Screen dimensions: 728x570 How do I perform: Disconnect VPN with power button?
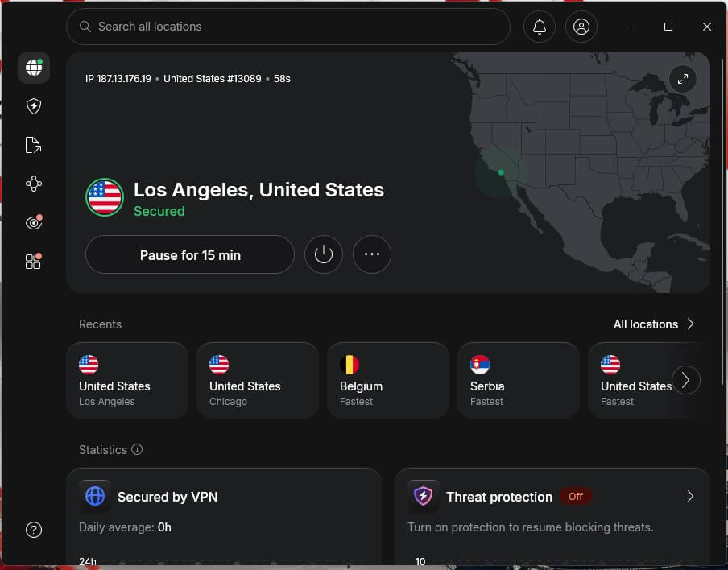(324, 254)
